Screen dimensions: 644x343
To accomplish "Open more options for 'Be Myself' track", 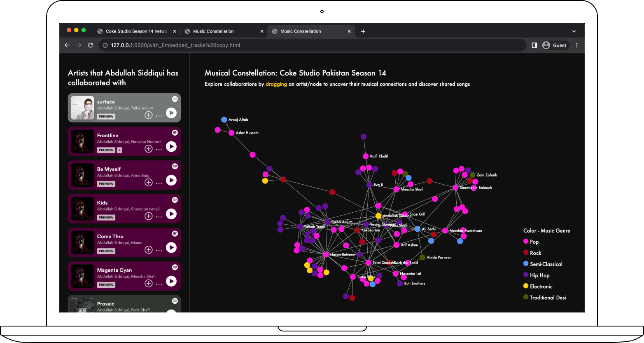I will click(x=159, y=183).
